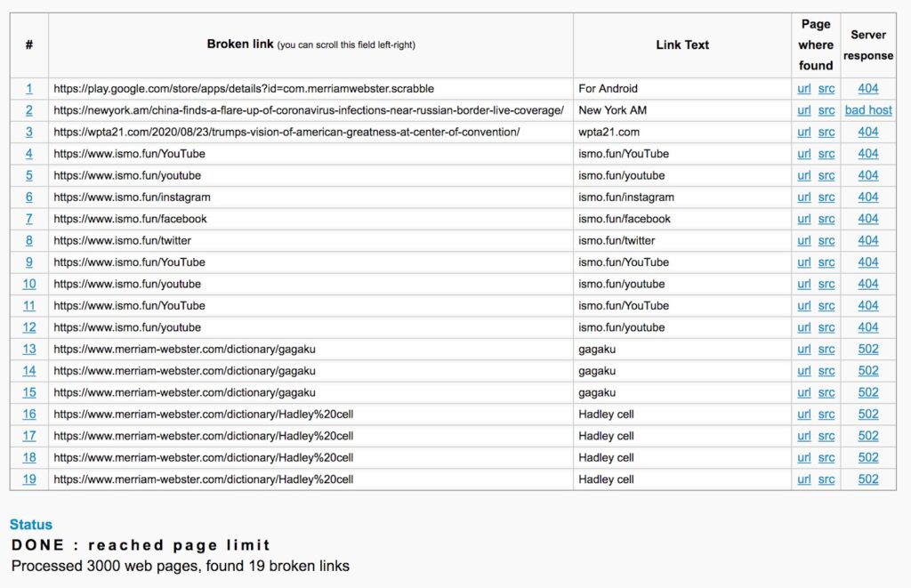Open the src link for New York AM
The width and height of the screenshot is (911, 588).
tap(826, 110)
